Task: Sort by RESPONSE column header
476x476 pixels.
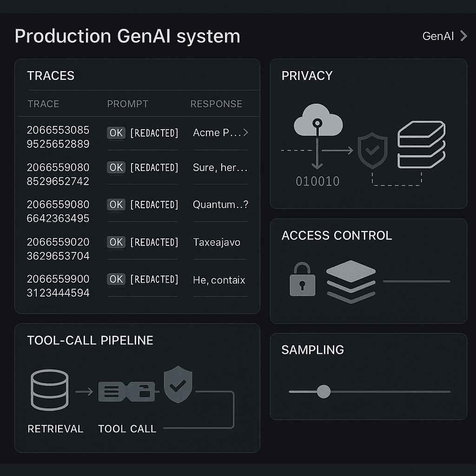Action: pyautogui.click(x=216, y=104)
